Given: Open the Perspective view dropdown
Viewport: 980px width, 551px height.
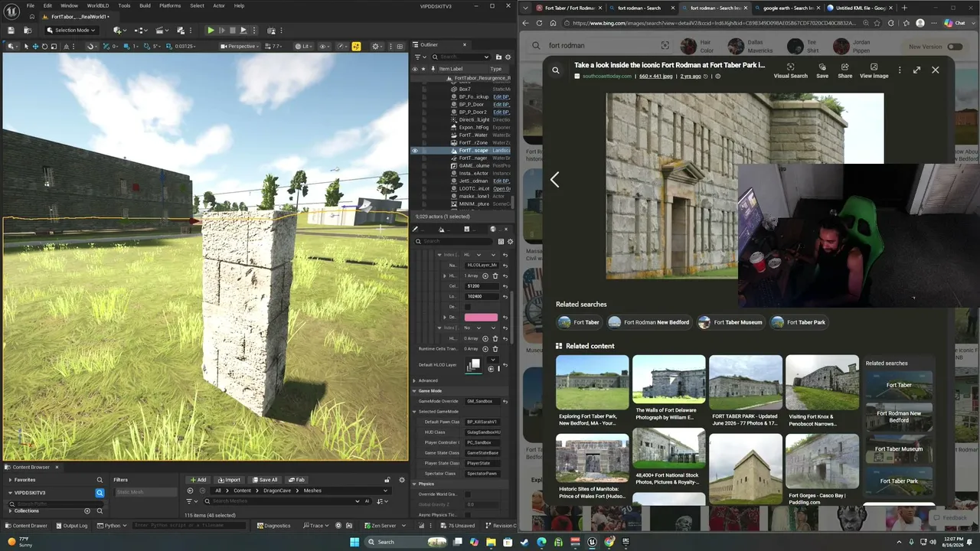Looking at the screenshot, I should pyautogui.click(x=240, y=47).
